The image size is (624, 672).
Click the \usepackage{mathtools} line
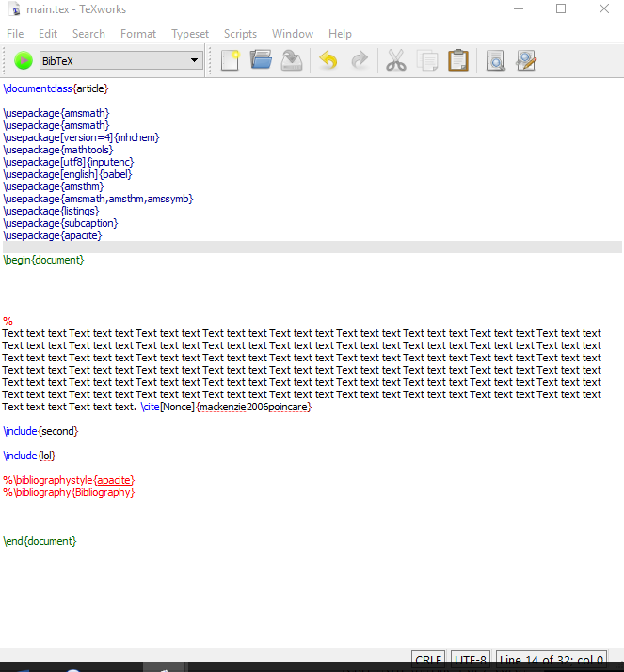(x=57, y=150)
